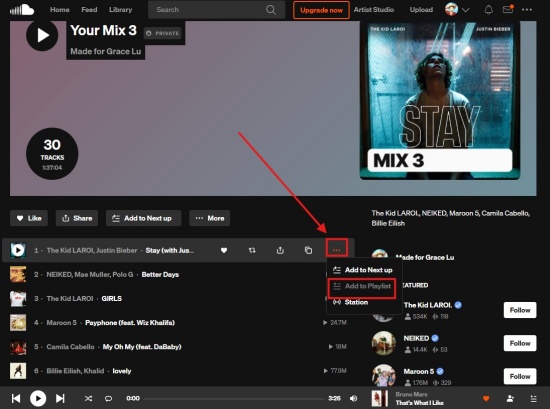
Task: Share the Stay track icon
Action: pyautogui.click(x=280, y=250)
